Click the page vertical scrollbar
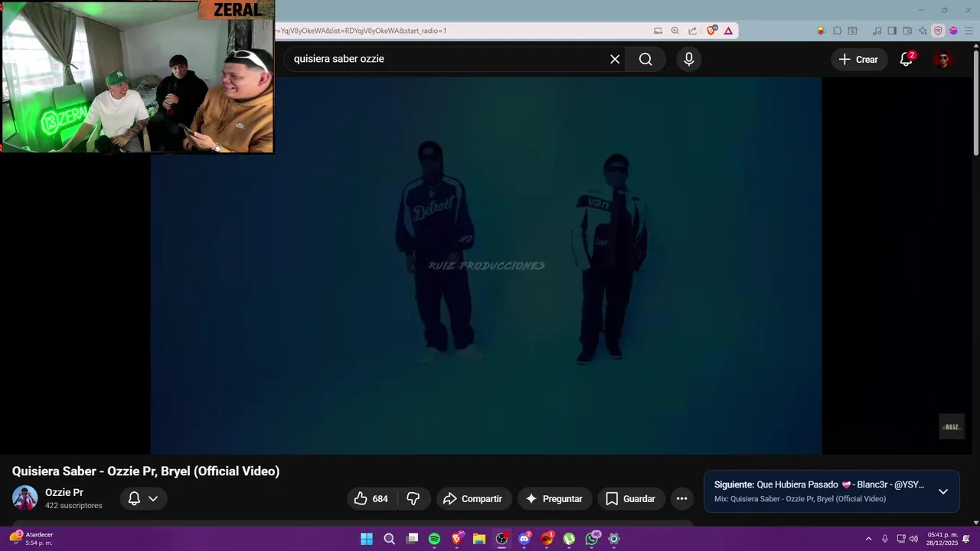This screenshot has width=980, height=551. 975,103
